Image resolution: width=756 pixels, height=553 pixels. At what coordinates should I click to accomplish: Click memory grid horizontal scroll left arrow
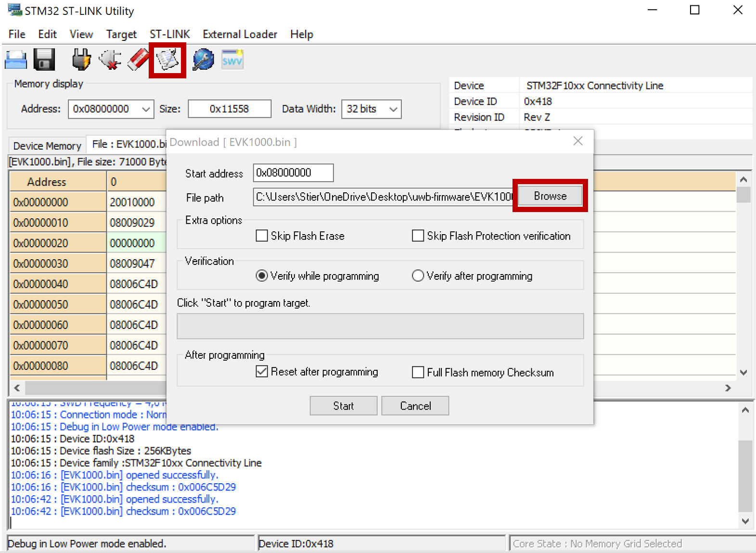tap(17, 388)
